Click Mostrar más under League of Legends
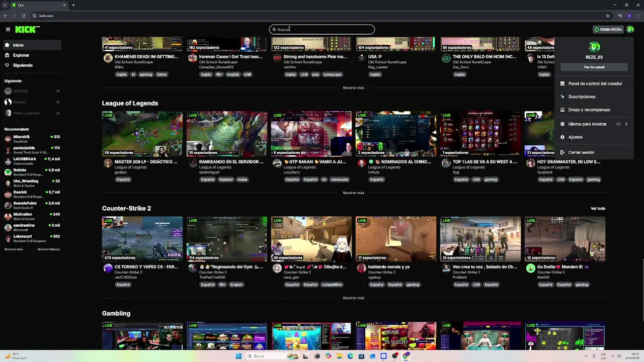 (x=353, y=193)
